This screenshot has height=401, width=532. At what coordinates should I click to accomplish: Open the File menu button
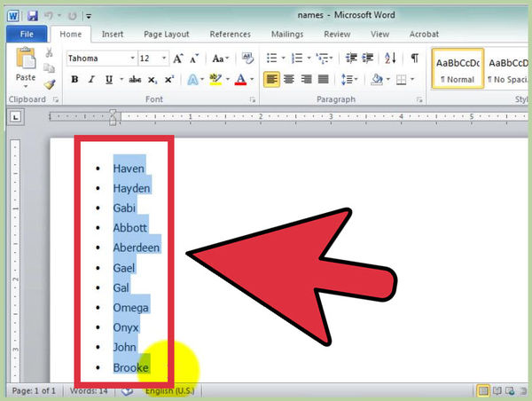(27, 35)
